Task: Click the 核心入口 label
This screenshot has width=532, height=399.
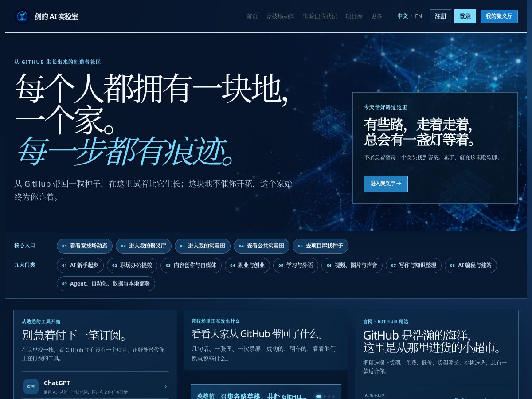Action: click(x=25, y=246)
